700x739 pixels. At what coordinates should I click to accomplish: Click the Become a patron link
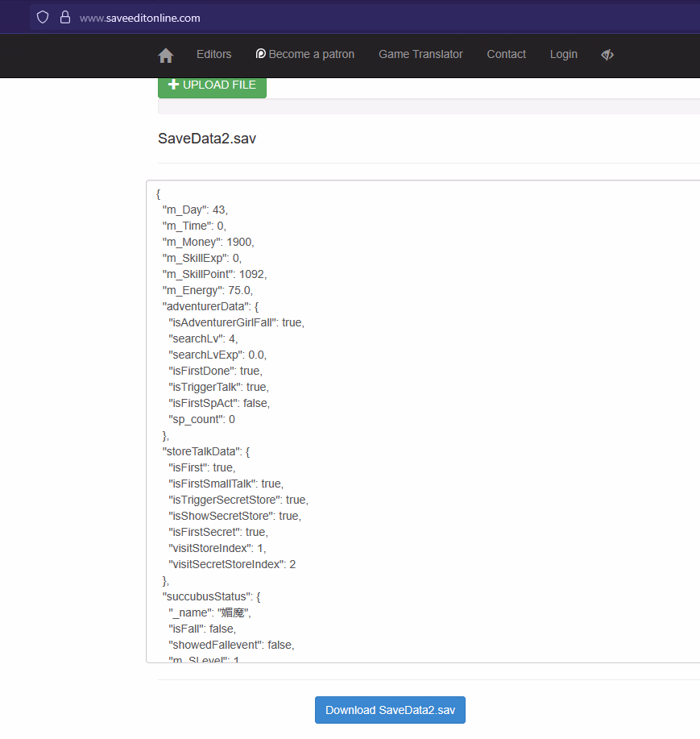click(311, 54)
